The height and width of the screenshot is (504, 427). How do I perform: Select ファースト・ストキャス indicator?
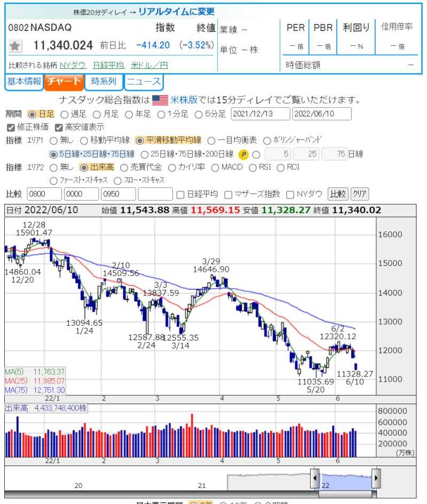point(54,181)
